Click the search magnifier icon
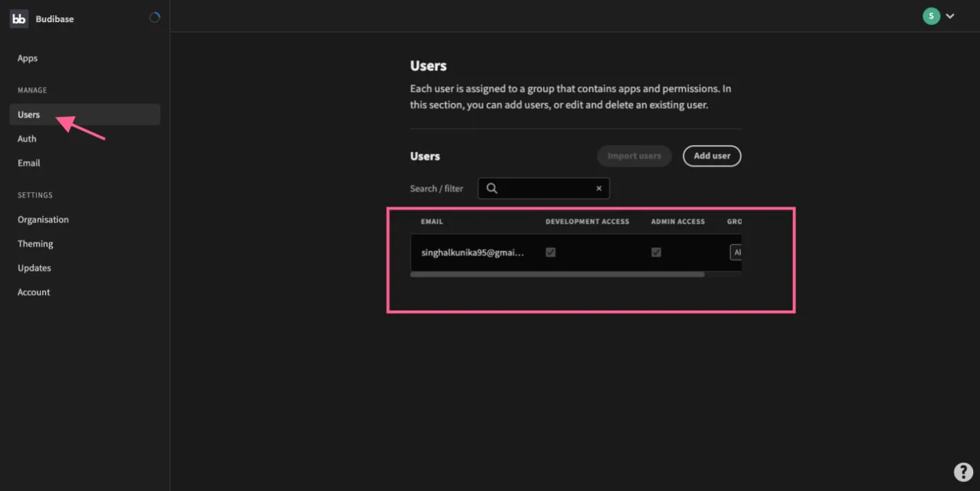Screen dimensions: 980x491 (492, 188)
